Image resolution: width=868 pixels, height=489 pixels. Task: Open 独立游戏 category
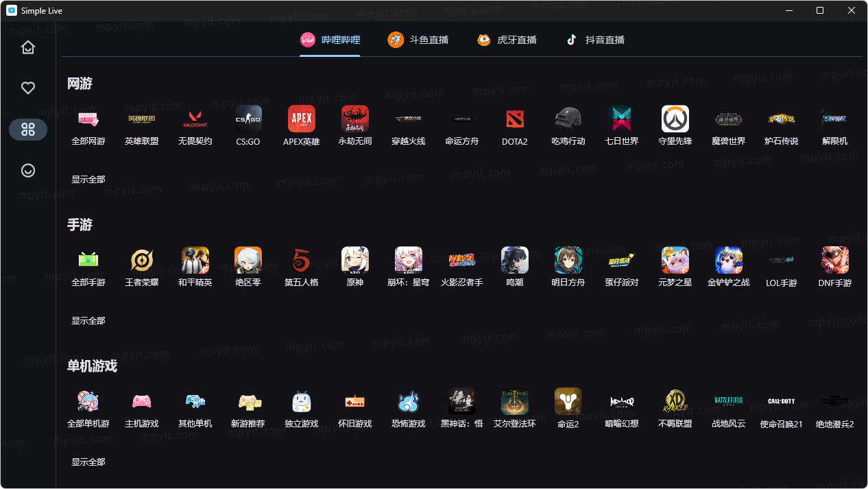302,408
